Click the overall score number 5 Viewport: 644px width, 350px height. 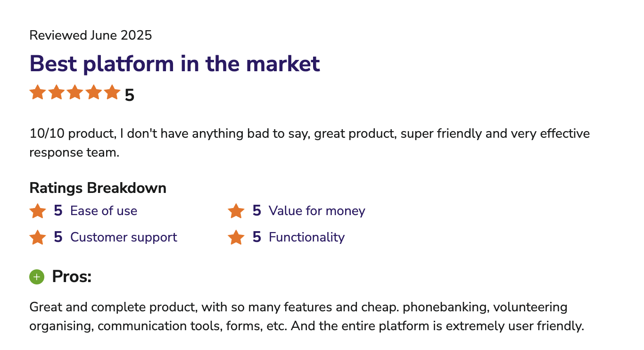(130, 95)
